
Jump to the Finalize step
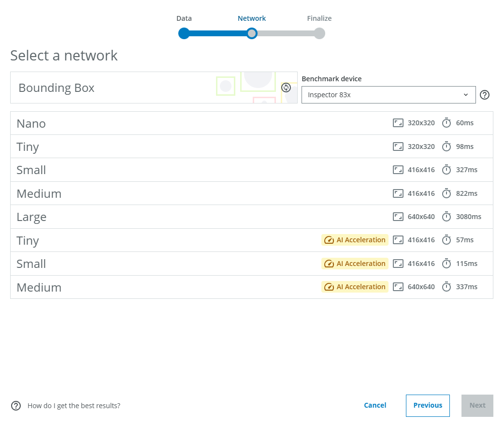(x=319, y=33)
